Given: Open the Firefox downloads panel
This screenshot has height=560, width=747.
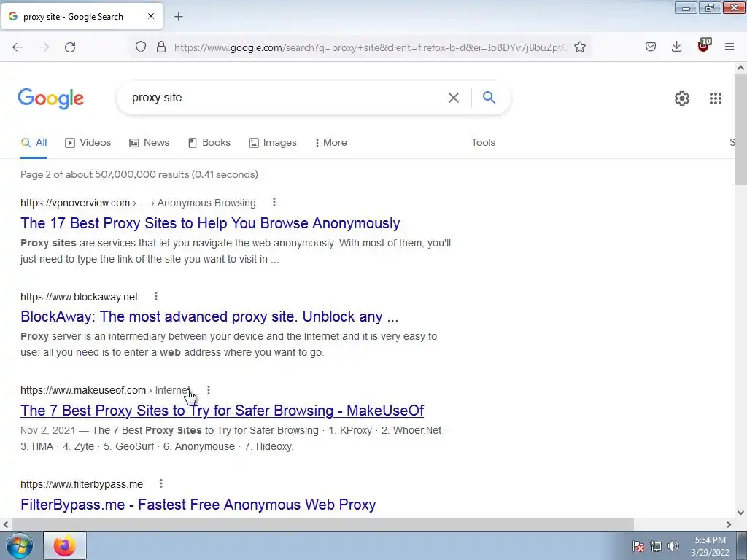Looking at the screenshot, I should click(x=676, y=47).
